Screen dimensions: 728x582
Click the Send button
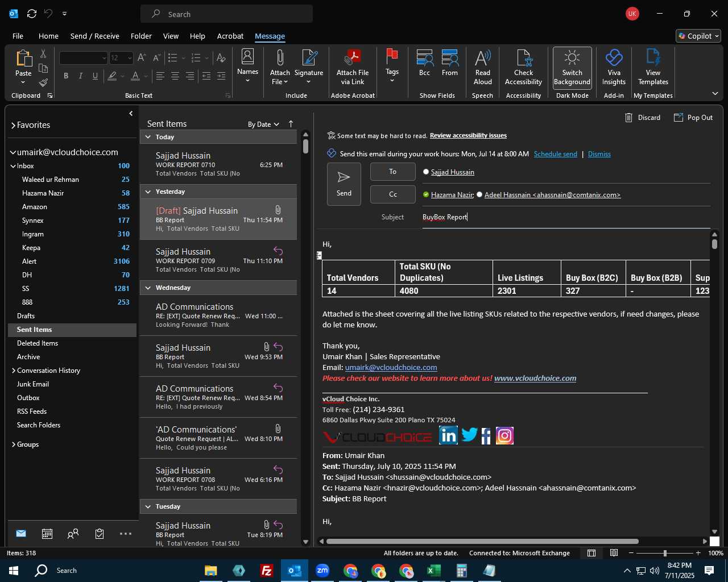click(344, 184)
